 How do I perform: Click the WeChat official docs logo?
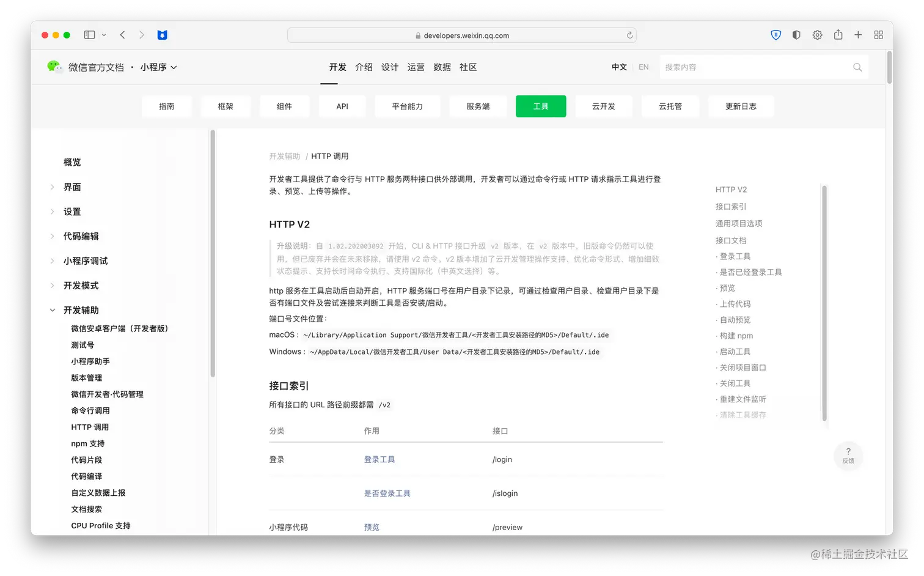coord(55,67)
